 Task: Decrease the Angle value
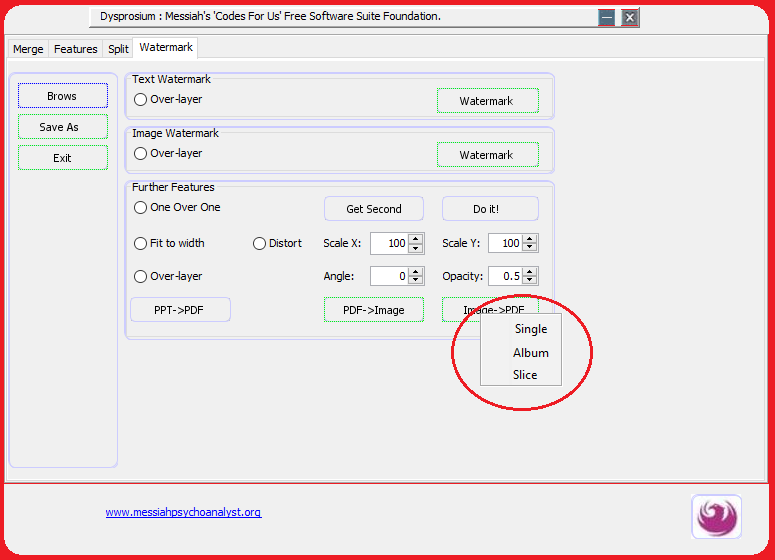point(416,281)
